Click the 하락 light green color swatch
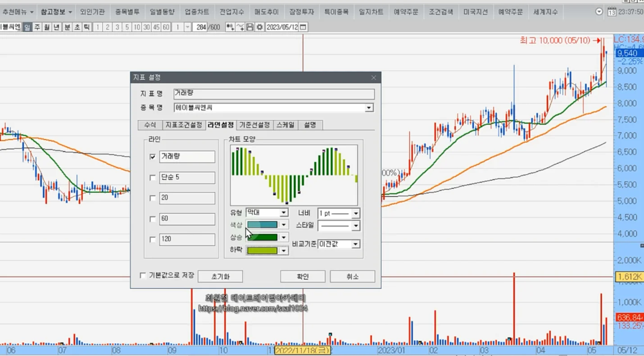This screenshot has width=644, height=356. pyautogui.click(x=263, y=251)
